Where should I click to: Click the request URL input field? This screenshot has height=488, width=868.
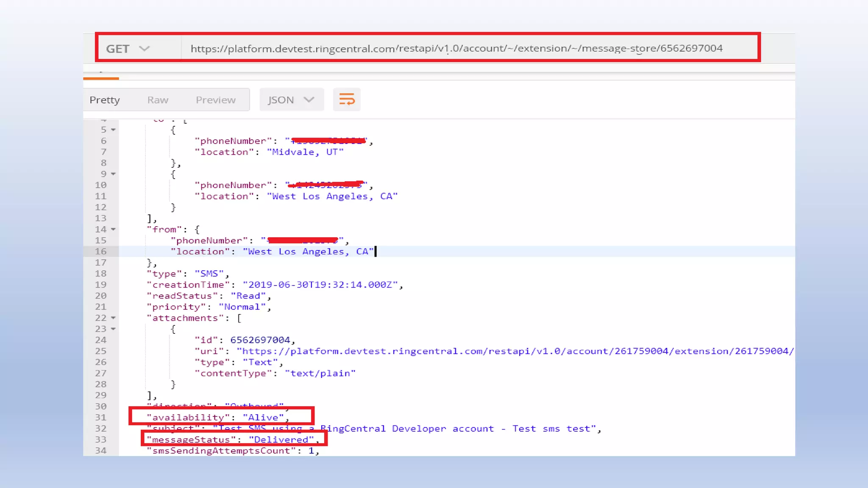[x=456, y=48]
